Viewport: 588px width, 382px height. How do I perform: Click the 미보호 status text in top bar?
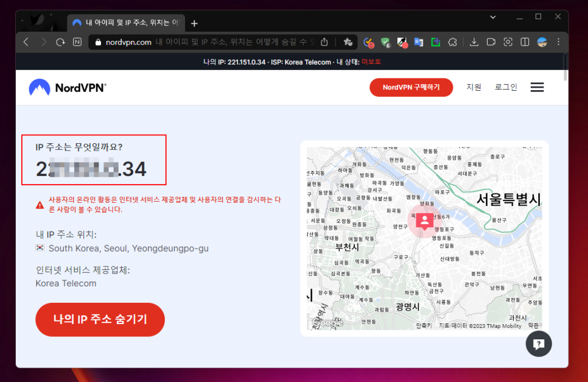pyautogui.click(x=371, y=62)
